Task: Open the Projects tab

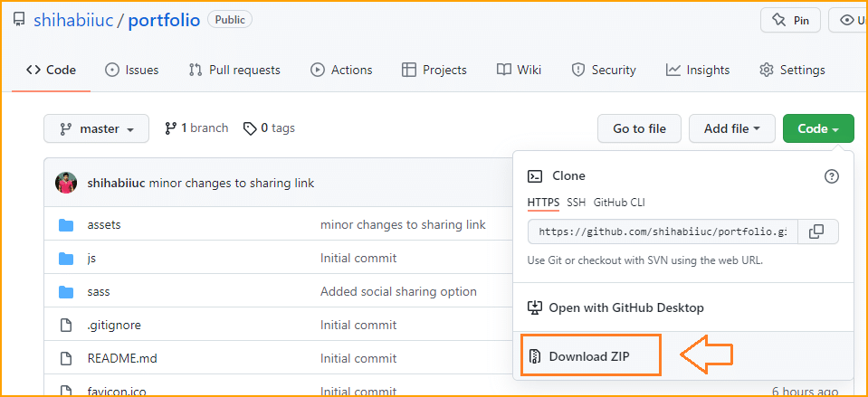Action: 434,71
